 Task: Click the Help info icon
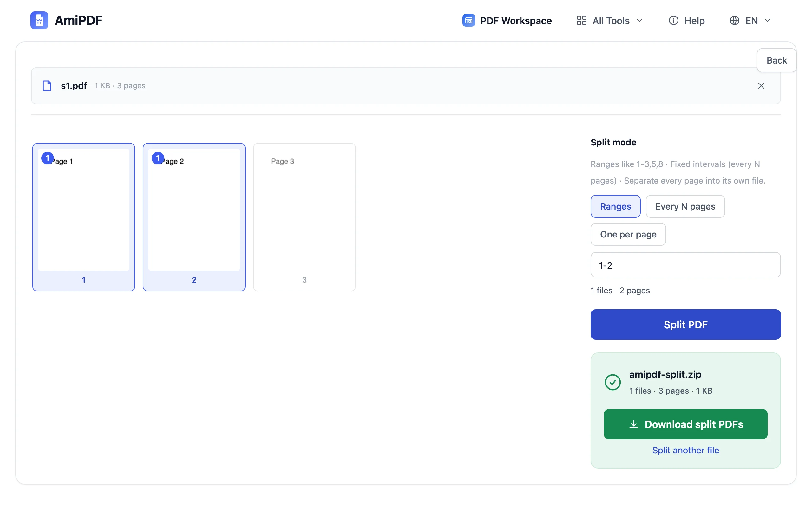(673, 21)
